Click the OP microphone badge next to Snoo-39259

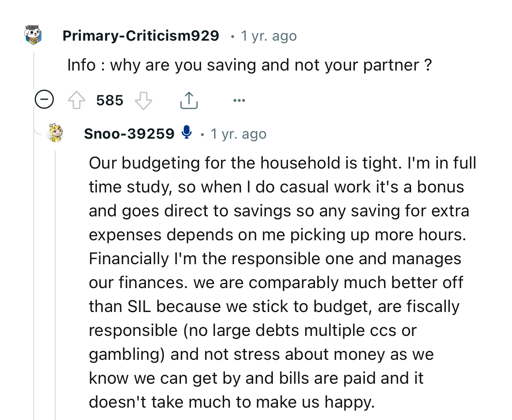(x=187, y=133)
